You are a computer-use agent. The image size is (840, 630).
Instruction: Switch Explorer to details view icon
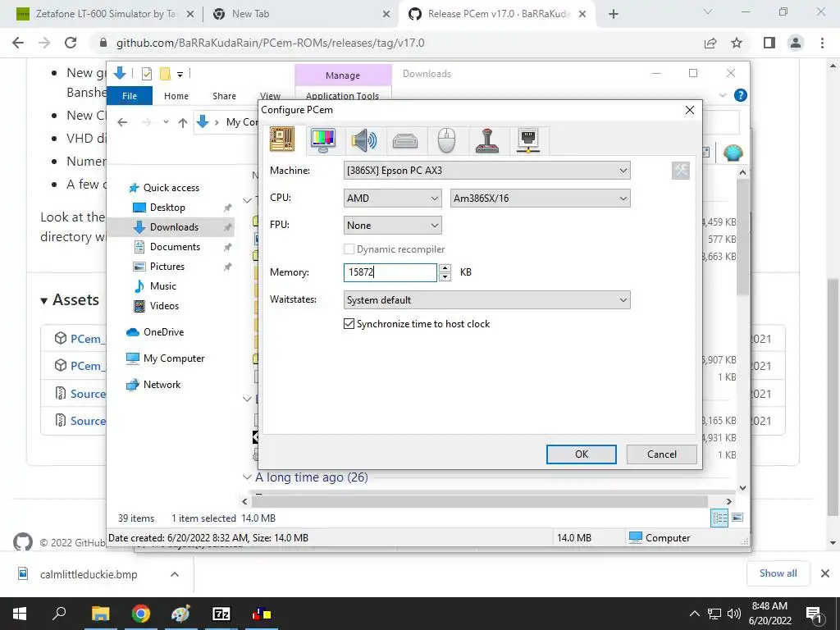(719, 518)
